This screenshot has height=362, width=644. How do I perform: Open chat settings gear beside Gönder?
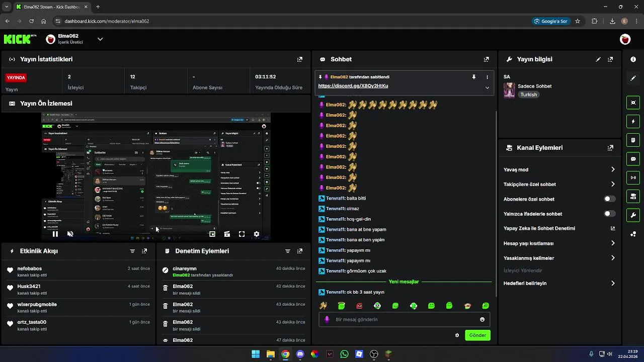[x=457, y=335]
